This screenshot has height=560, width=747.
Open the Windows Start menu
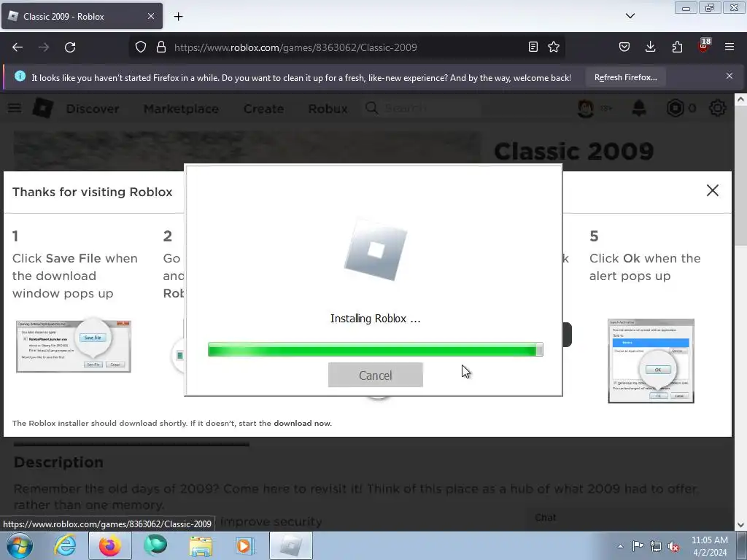coord(20,545)
